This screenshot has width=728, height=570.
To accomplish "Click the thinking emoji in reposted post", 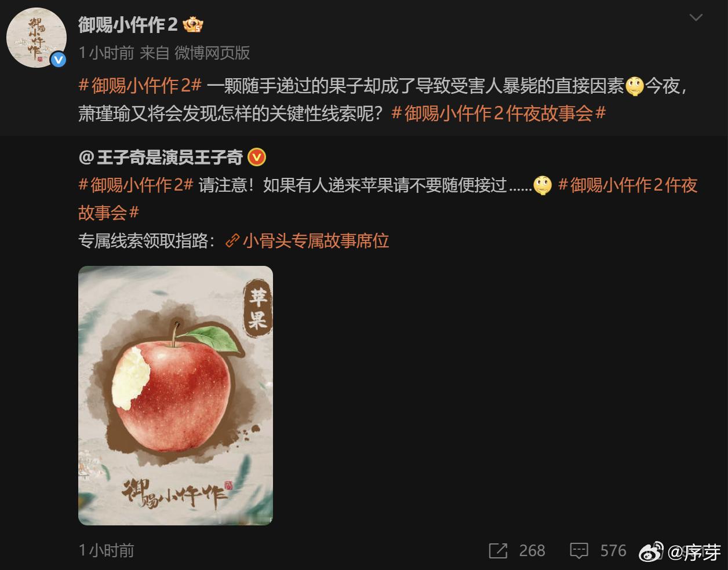I will [x=543, y=185].
